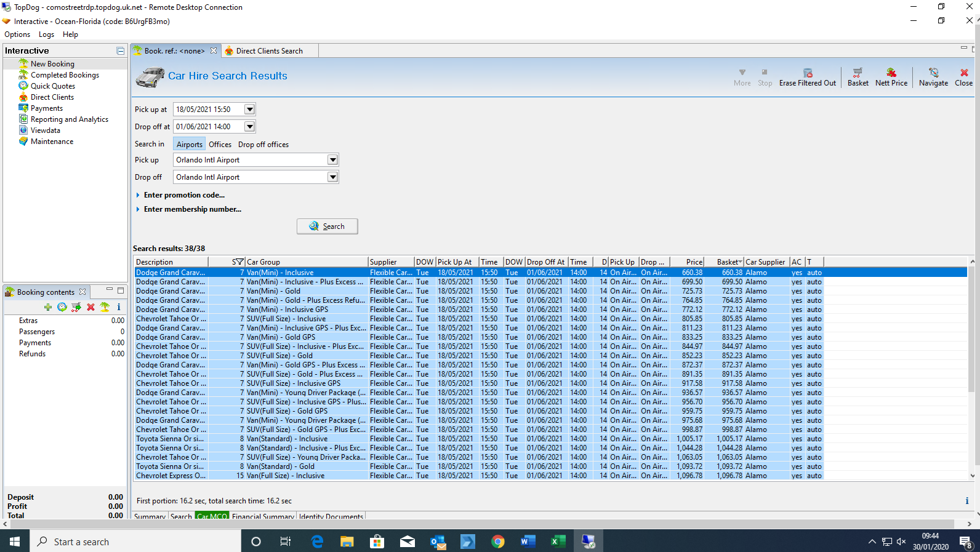Click the clock refresh icon in Booking contents
The width and height of the screenshot is (980, 552).
(62, 307)
